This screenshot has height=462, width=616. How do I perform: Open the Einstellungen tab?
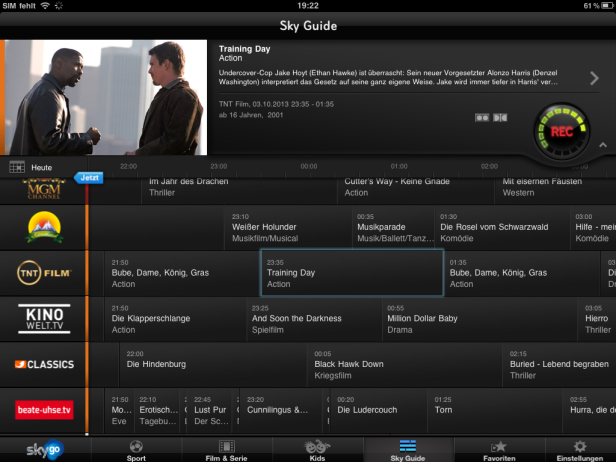580,451
